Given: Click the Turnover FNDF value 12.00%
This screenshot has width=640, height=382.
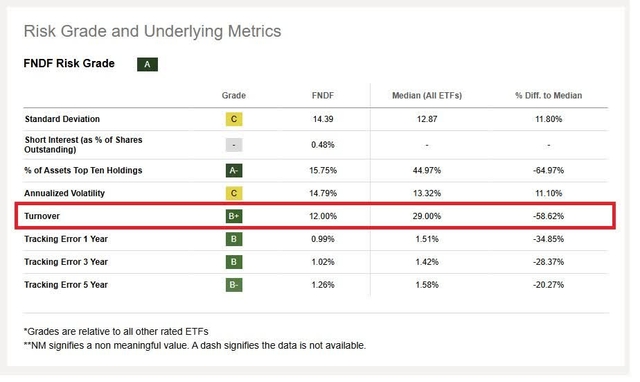Looking at the screenshot, I should tap(323, 216).
